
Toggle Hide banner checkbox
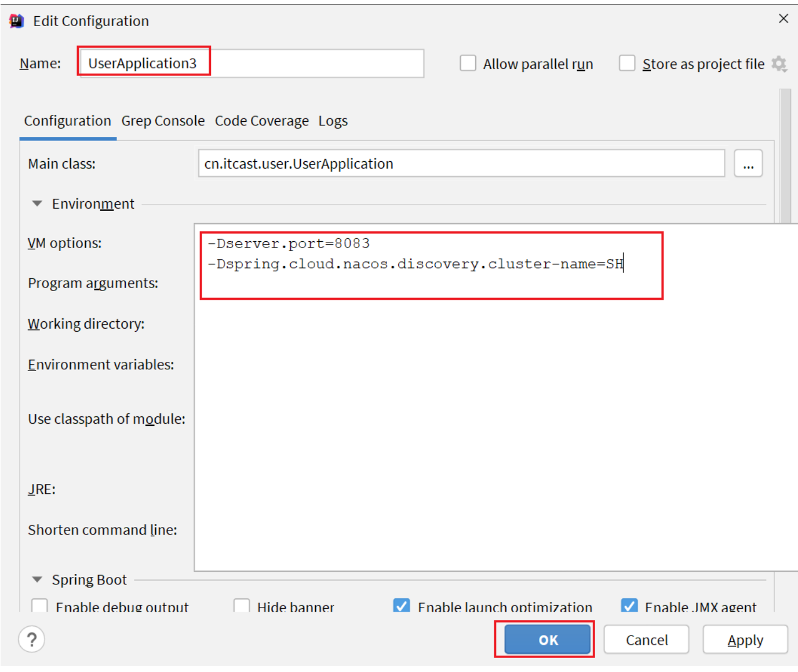coord(242,606)
